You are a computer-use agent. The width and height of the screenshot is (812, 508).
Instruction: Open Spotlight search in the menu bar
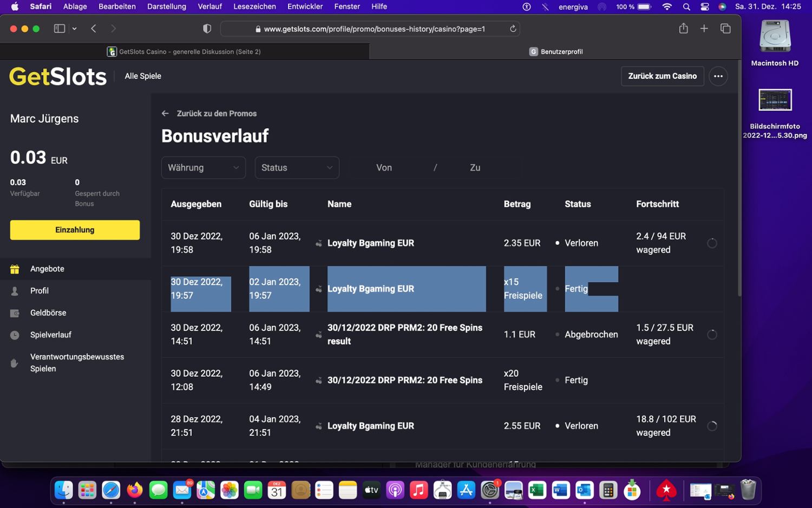(x=686, y=6)
